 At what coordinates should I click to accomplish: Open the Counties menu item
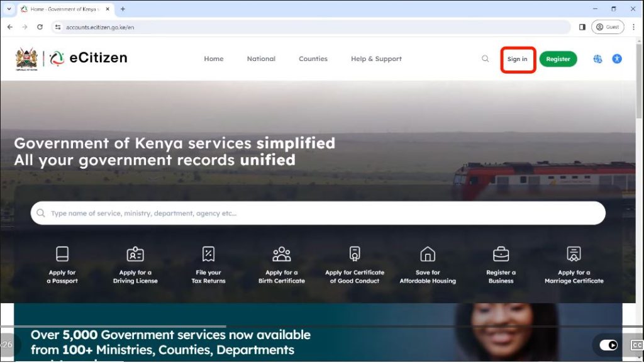(313, 59)
